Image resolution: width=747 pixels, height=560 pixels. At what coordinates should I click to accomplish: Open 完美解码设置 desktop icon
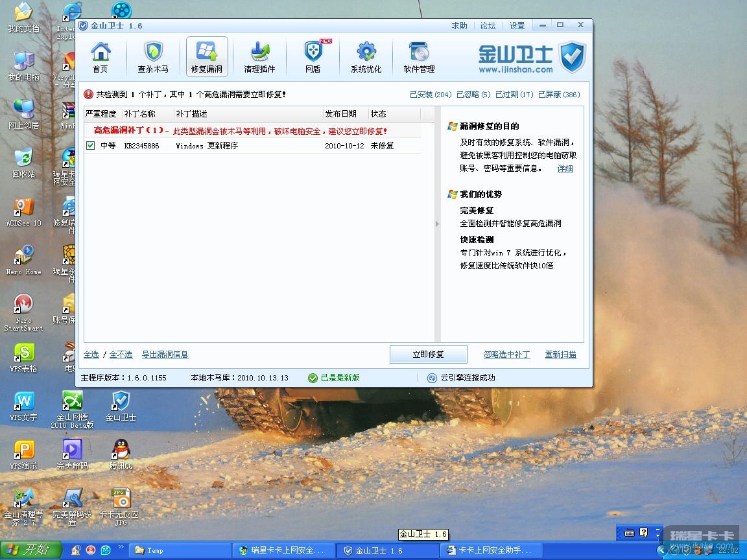[x=72, y=507]
